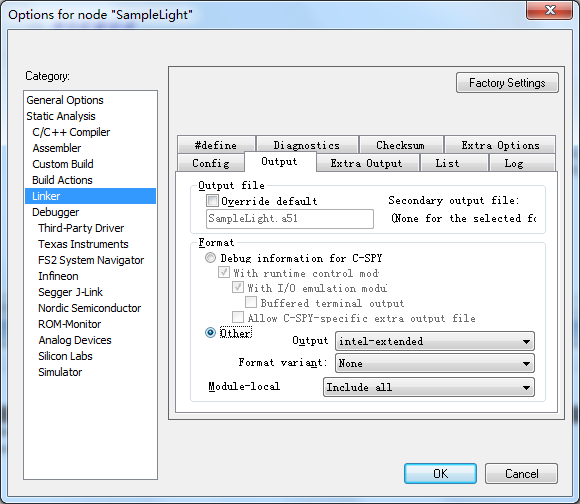This screenshot has width=580, height=504.
Task: Switch to the Config tab
Action: pyautogui.click(x=211, y=163)
